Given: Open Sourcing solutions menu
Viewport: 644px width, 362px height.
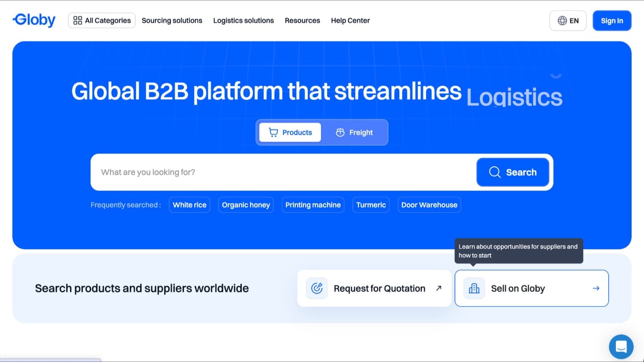Looking at the screenshot, I should tap(172, 20).
